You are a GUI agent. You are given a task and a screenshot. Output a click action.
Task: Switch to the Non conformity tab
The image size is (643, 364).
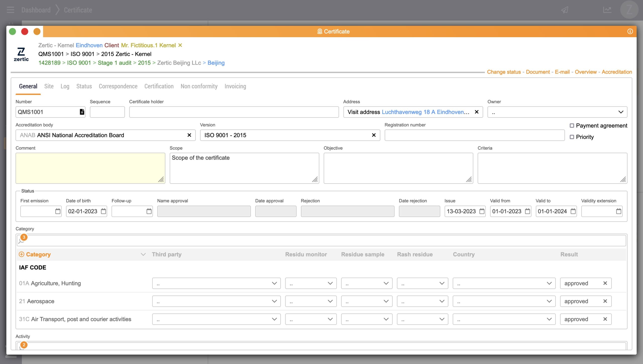coord(199,86)
